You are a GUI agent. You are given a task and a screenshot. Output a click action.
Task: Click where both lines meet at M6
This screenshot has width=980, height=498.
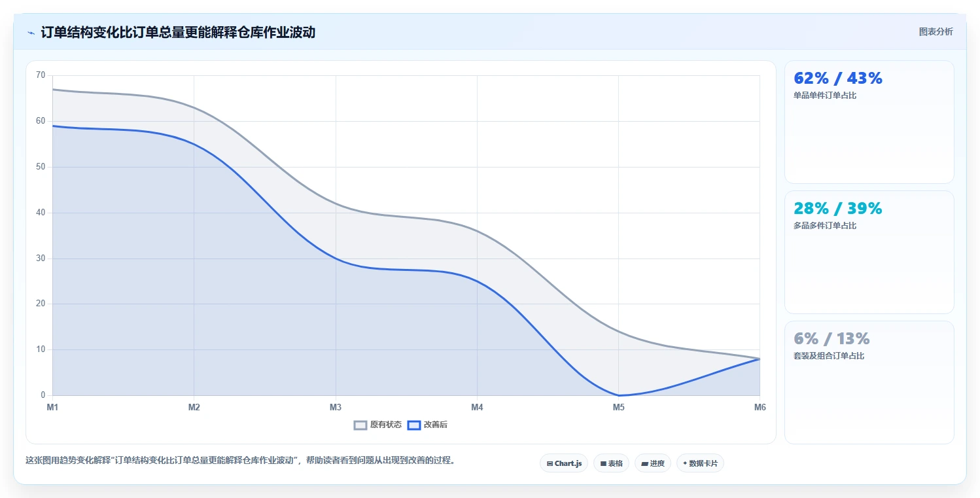click(760, 359)
